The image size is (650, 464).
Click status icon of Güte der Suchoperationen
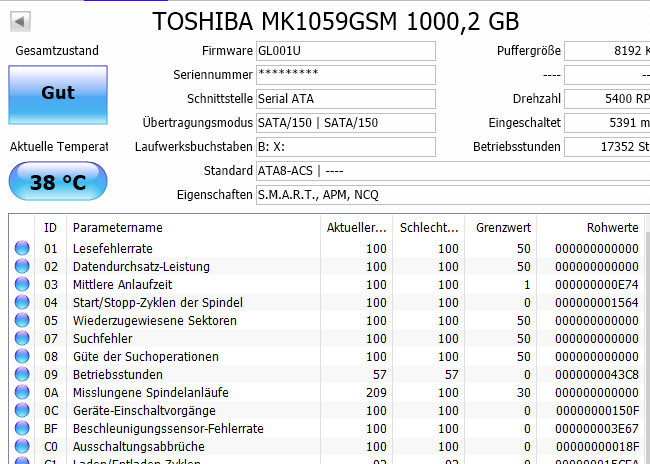coord(22,357)
